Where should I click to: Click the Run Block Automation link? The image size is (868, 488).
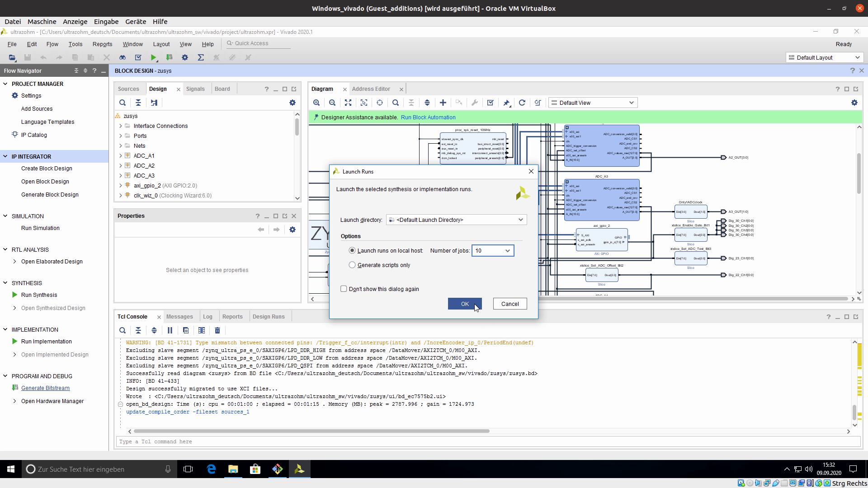(428, 117)
